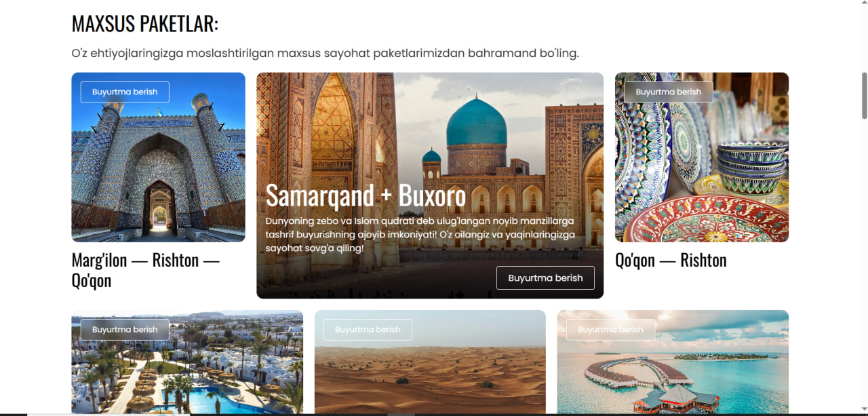
Task: Click the subtitle text under MAXSUS PAKETLAR
Action: tap(325, 53)
